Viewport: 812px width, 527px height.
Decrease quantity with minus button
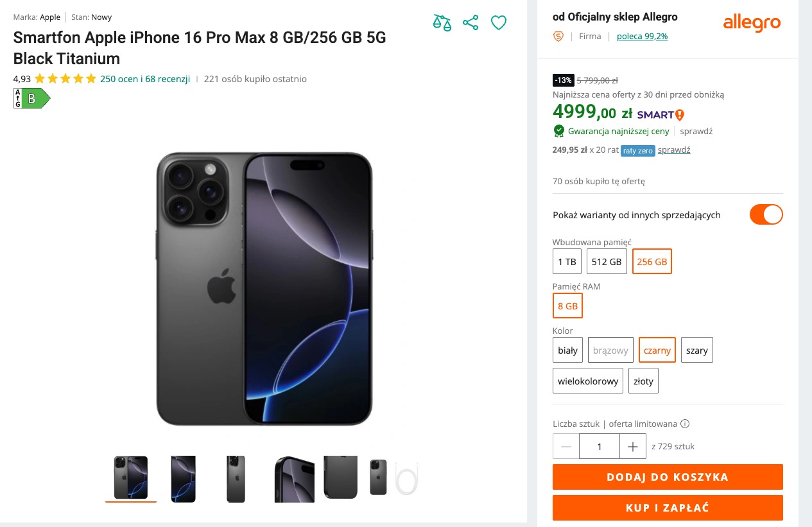click(x=566, y=446)
